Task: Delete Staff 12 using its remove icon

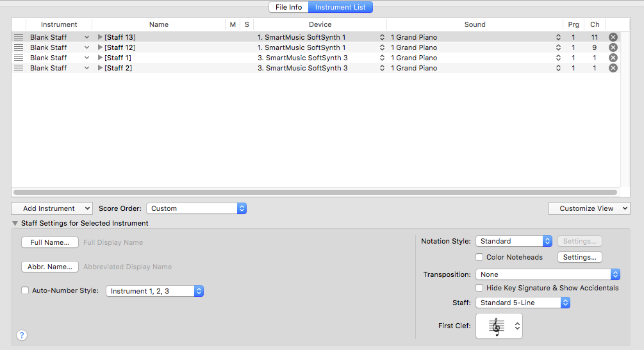Action: [x=613, y=47]
